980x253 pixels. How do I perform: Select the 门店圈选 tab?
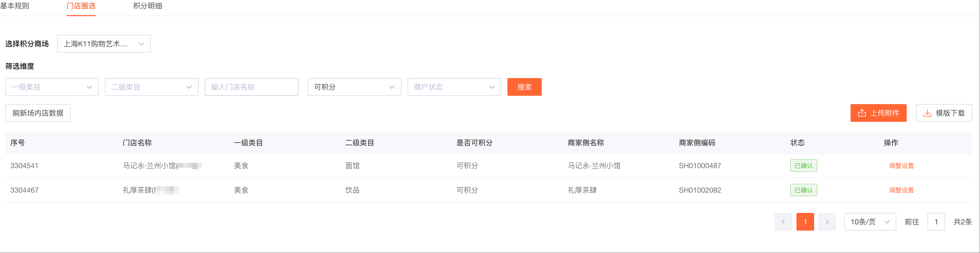[81, 6]
